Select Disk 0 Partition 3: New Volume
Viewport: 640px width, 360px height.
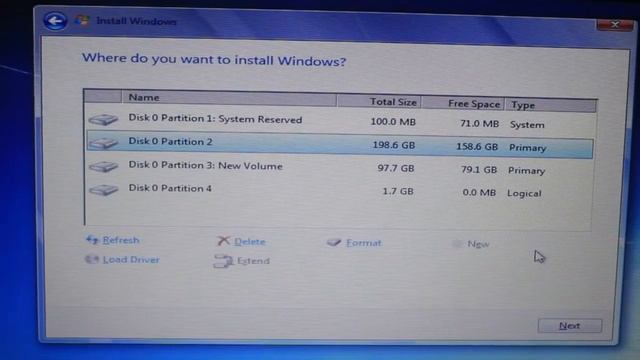click(x=339, y=168)
